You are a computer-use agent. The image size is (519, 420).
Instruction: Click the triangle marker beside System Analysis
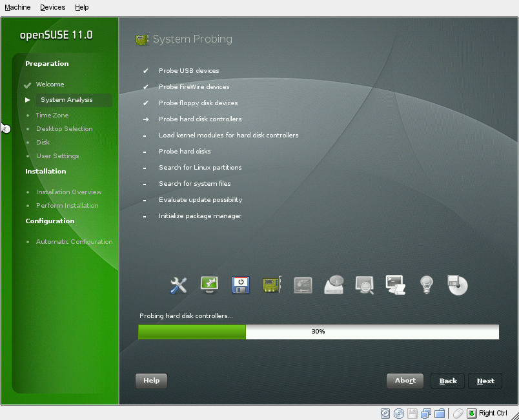pos(28,100)
